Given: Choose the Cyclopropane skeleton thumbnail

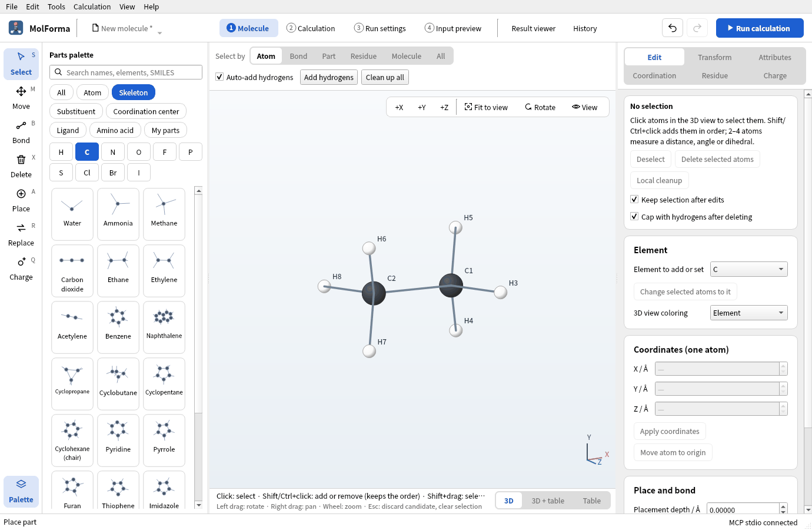Looking at the screenshot, I should click(x=72, y=383).
